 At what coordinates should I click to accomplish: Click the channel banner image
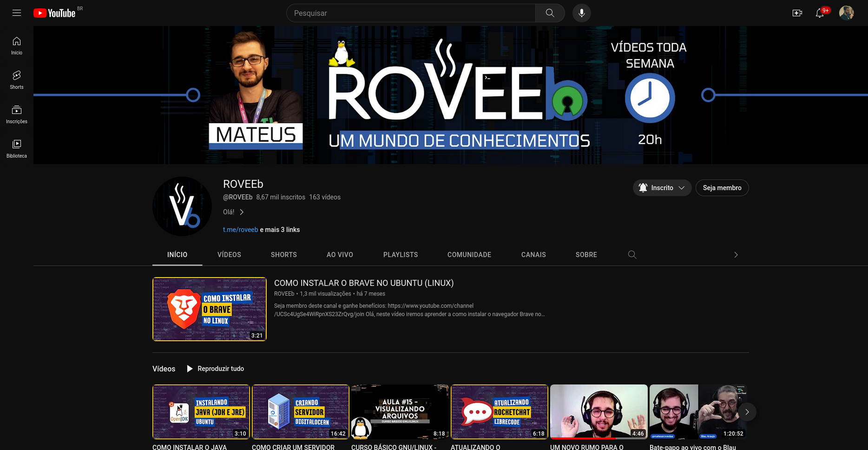pyautogui.click(x=450, y=95)
